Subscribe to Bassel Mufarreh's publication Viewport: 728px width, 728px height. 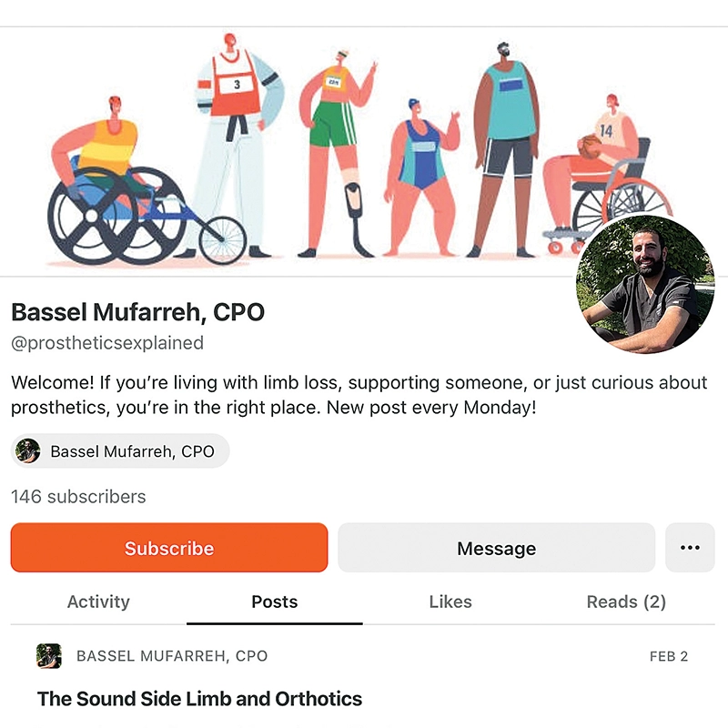pyautogui.click(x=169, y=548)
